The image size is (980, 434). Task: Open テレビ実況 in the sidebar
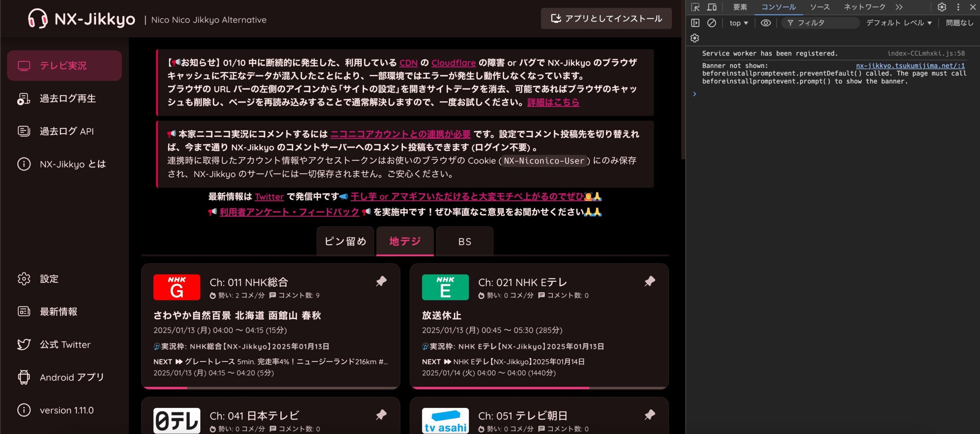coord(64,65)
